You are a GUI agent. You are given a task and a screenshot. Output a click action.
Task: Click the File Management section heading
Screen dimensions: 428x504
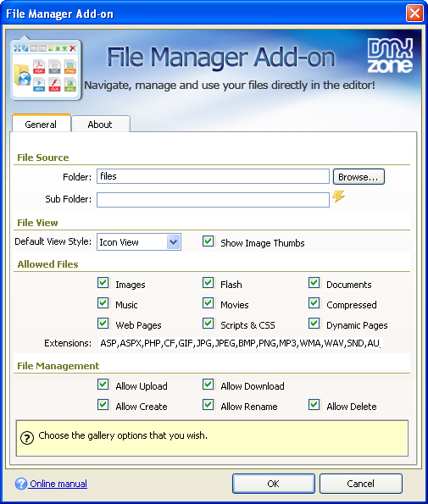58,366
